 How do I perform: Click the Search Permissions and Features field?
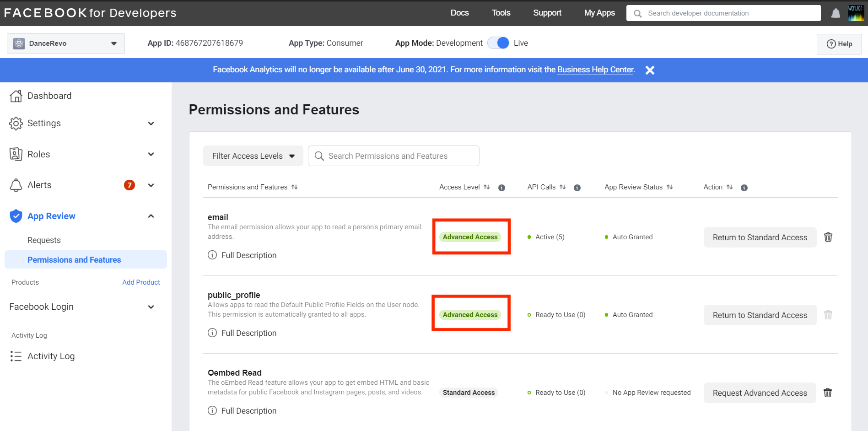394,156
